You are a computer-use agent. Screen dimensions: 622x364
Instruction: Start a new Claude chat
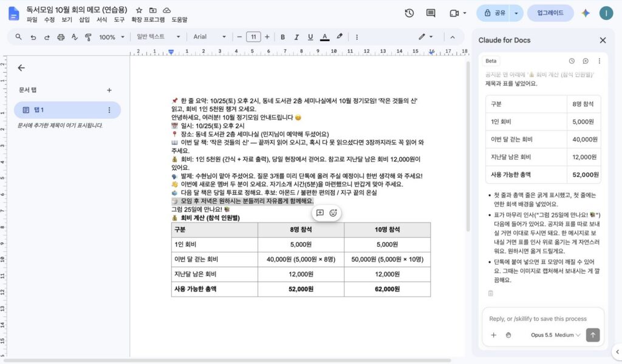[x=586, y=61]
